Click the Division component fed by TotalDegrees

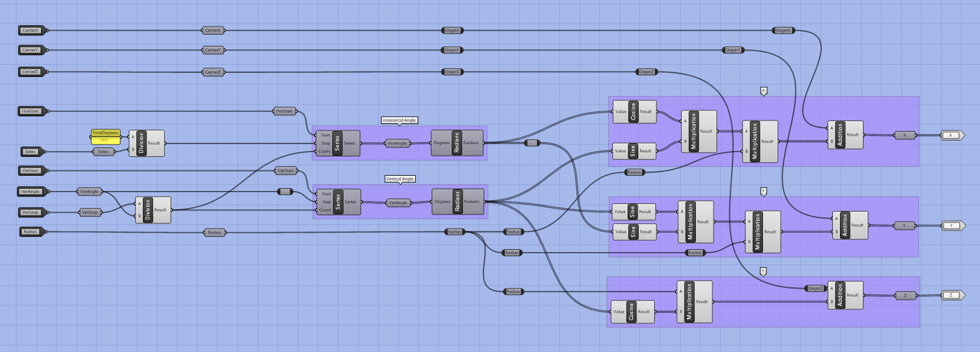pyautogui.click(x=146, y=143)
